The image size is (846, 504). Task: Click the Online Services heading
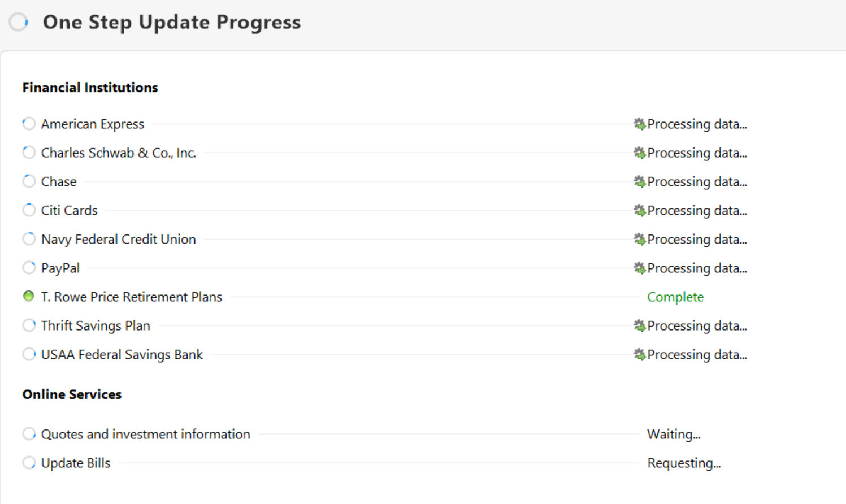click(72, 394)
